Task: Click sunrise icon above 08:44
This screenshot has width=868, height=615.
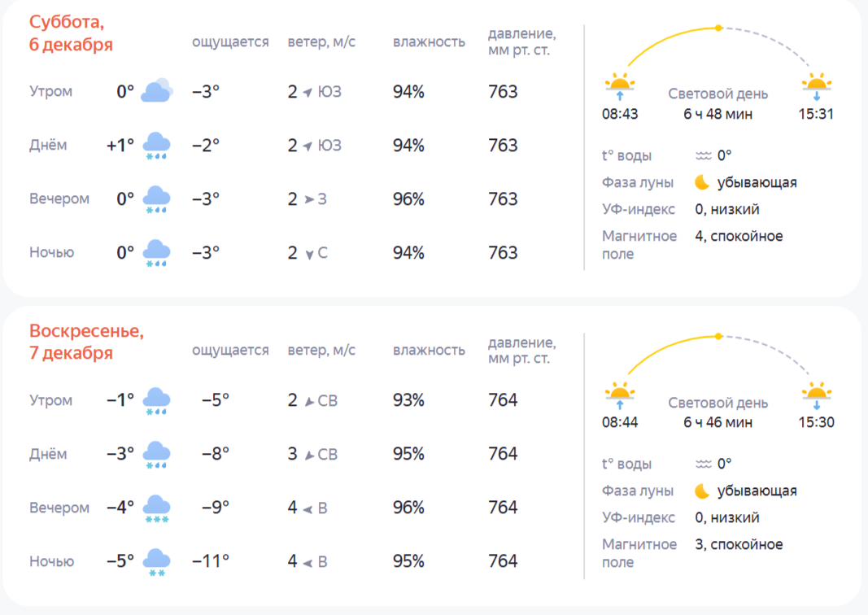Action: click(619, 395)
